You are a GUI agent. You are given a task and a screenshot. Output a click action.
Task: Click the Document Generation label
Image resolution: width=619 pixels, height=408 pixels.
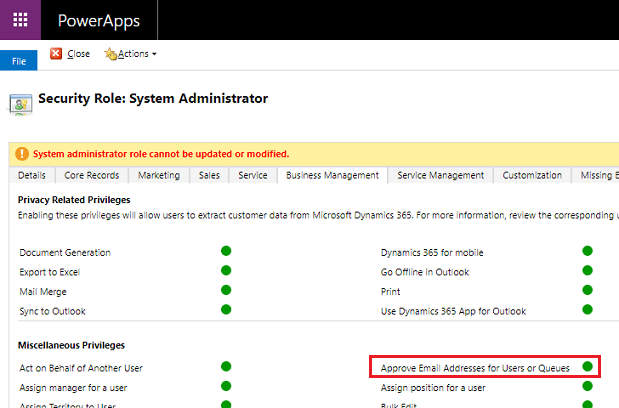[x=65, y=253]
